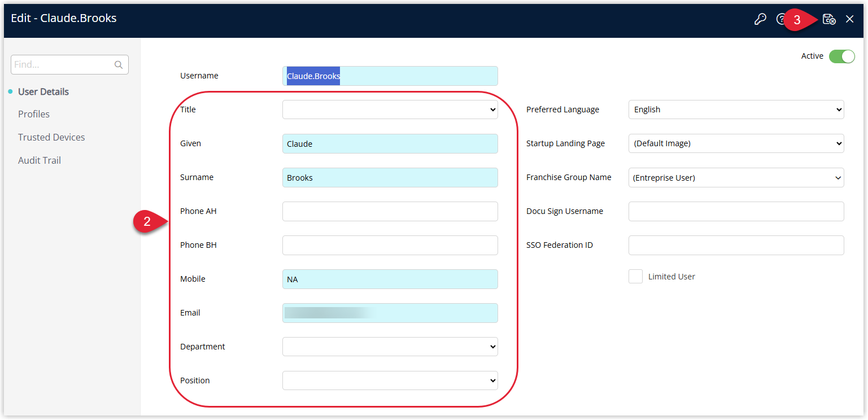Click the Docu Sign Username field
Viewport: 868px width, 420px height.
point(736,211)
